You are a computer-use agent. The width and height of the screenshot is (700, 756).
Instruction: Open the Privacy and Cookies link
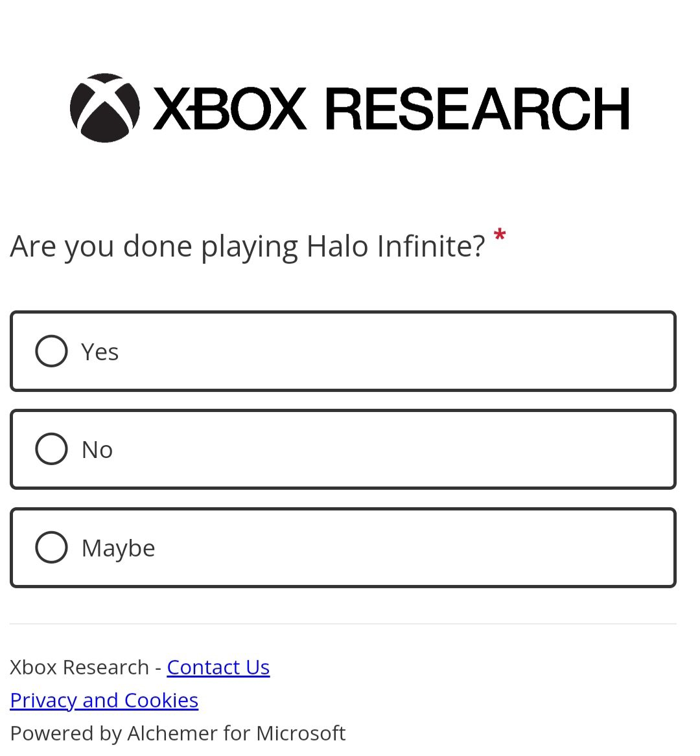click(104, 700)
